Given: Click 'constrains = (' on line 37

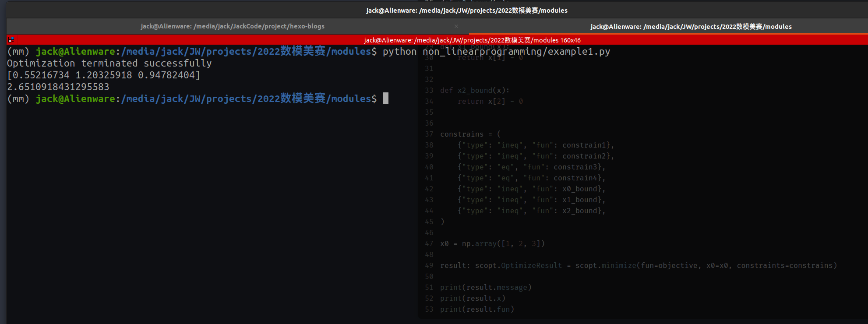Looking at the screenshot, I should pos(470,134).
